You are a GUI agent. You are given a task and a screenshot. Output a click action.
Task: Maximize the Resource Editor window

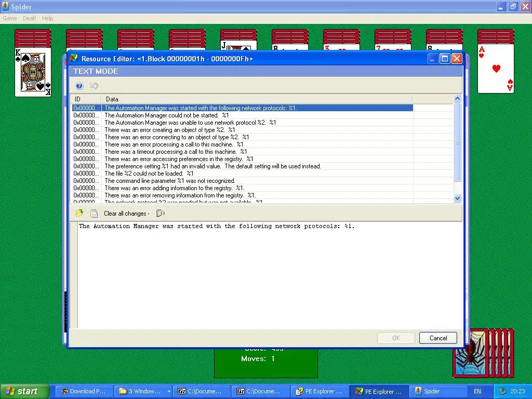tap(445, 59)
